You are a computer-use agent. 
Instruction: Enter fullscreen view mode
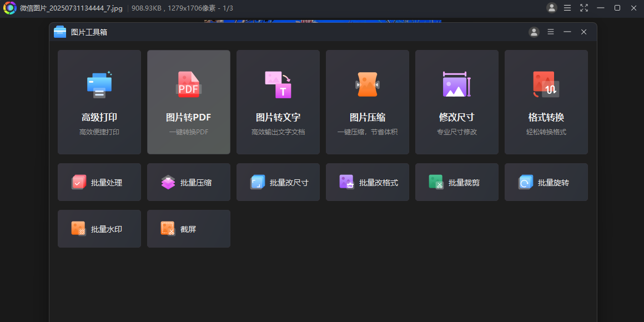[x=584, y=8]
